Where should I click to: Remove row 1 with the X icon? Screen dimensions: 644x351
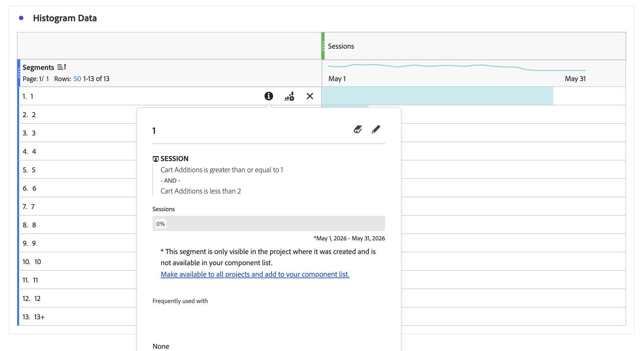(x=310, y=96)
